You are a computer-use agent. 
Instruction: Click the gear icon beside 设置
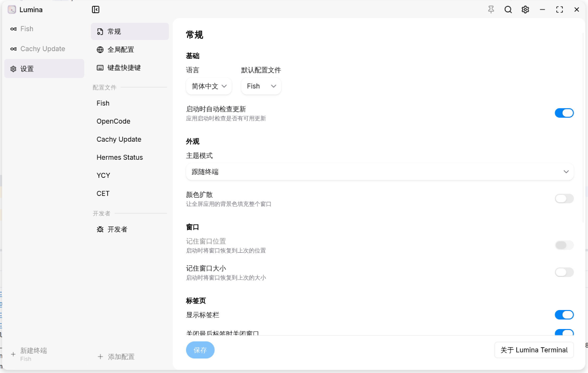pyautogui.click(x=13, y=69)
